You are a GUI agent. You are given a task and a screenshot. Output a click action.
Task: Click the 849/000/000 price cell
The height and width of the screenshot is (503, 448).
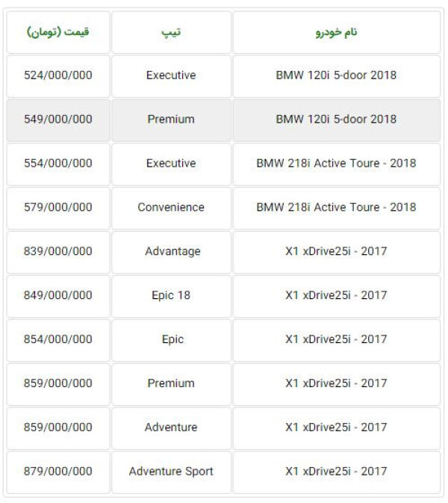click(58, 296)
